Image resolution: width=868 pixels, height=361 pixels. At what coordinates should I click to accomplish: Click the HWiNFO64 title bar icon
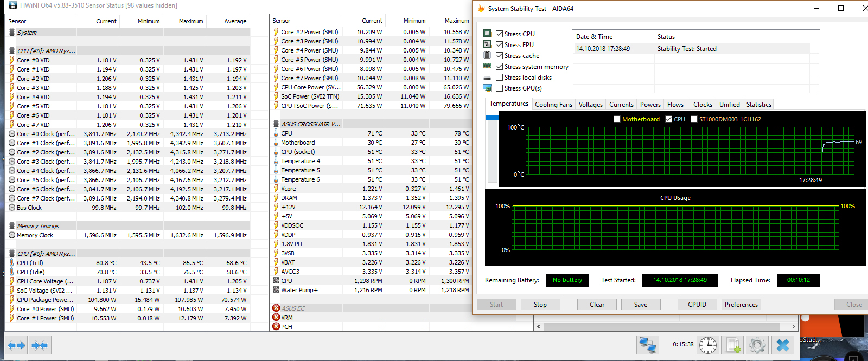point(13,5)
